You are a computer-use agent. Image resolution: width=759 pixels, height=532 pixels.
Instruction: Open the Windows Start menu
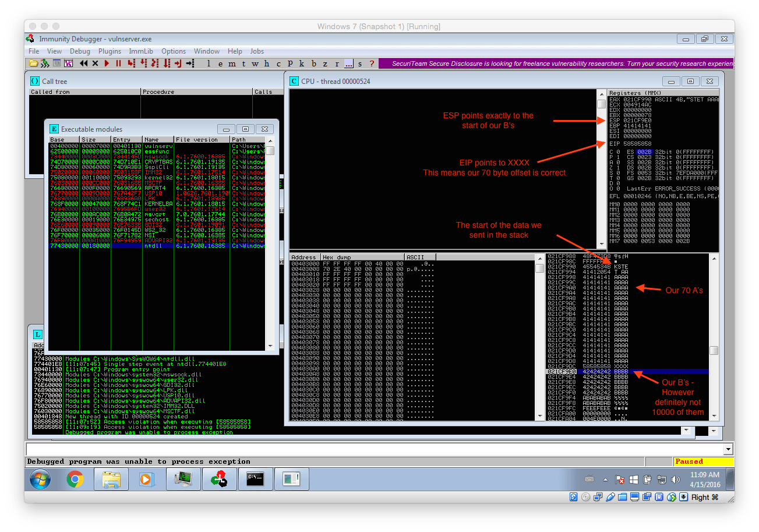coord(40,480)
